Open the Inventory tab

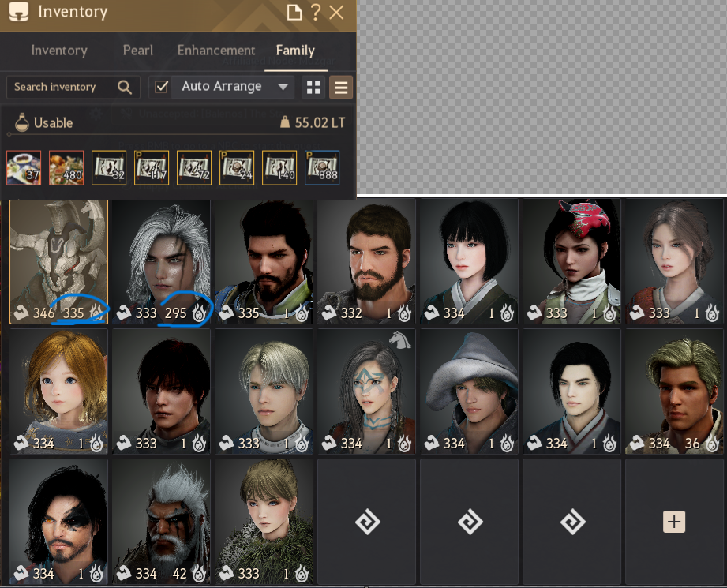(59, 51)
